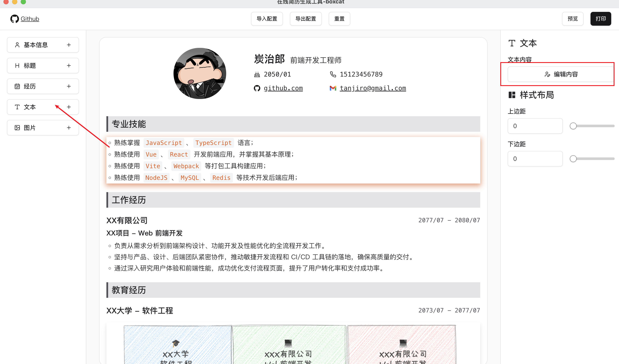Select the 教育经历 section heading
619x364 pixels.
click(x=129, y=290)
